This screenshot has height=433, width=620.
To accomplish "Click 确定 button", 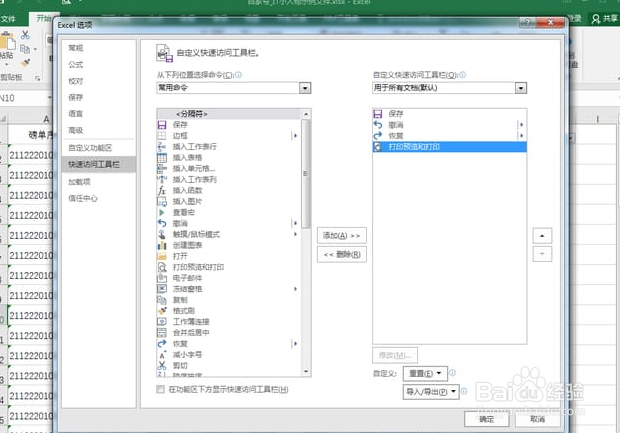I will click(x=487, y=419).
